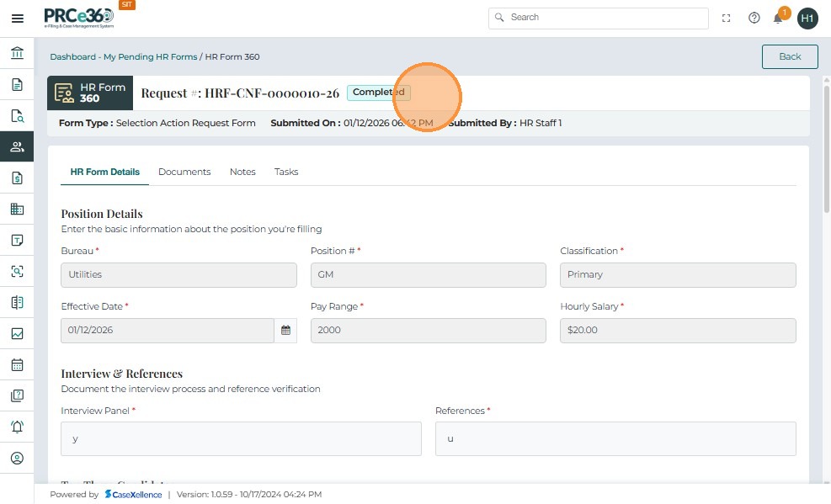Screen dimensions: 831x504
Task: Open the alarm bell sidebar icon
Action: click(17, 427)
